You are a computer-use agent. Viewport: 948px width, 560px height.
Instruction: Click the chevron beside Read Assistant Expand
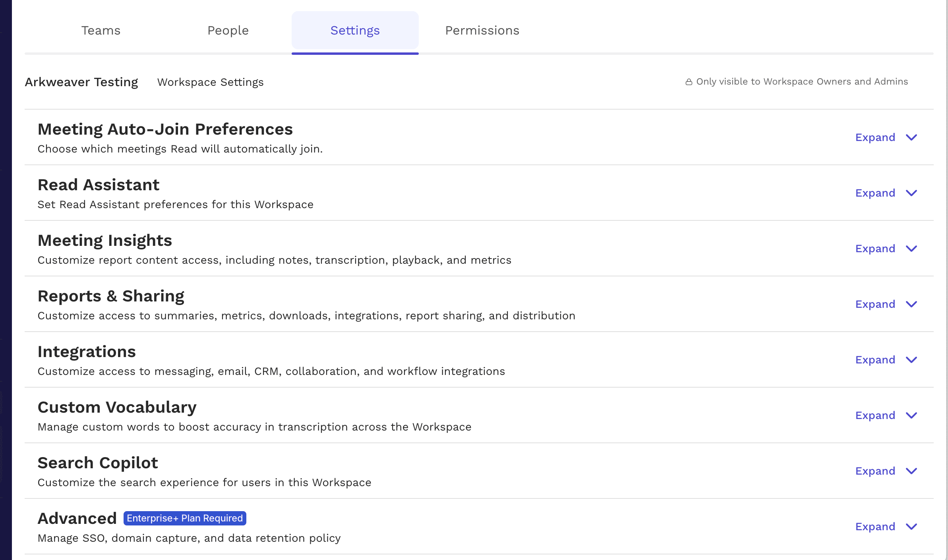click(911, 193)
